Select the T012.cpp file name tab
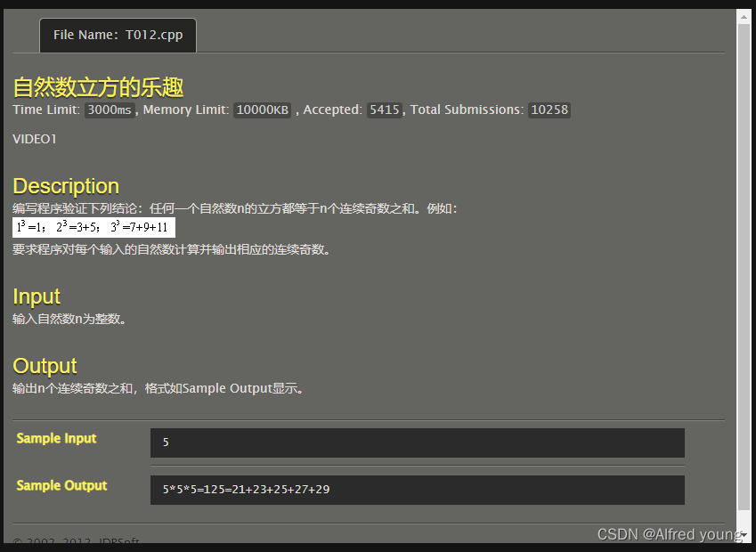The width and height of the screenshot is (756, 552). pos(117,35)
